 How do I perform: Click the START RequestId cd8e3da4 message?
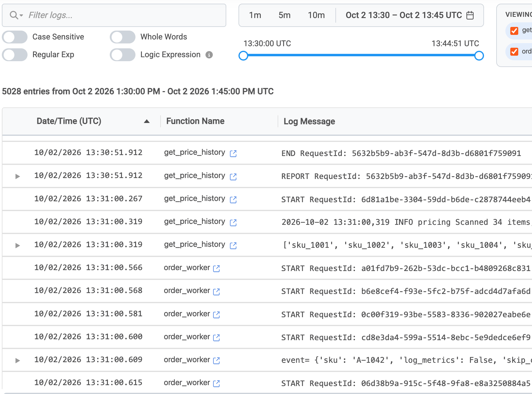coord(406,337)
